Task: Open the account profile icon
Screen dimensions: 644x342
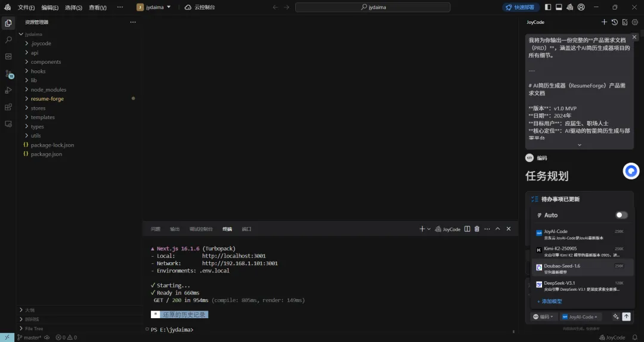Action: pos(581,7)
